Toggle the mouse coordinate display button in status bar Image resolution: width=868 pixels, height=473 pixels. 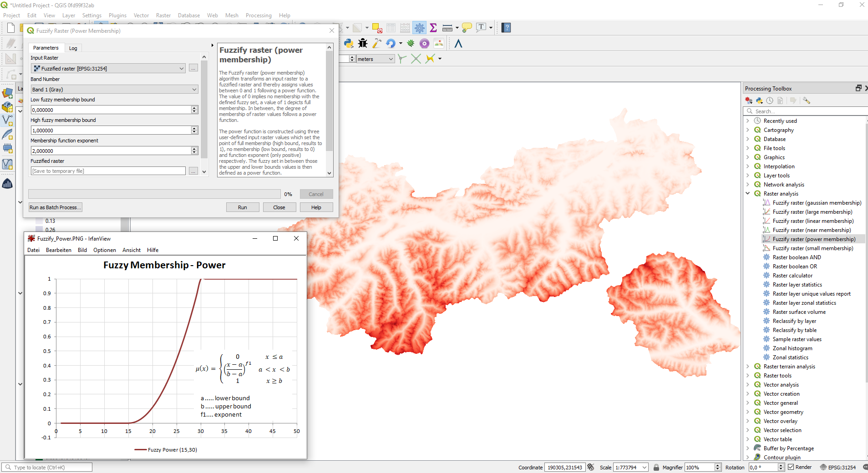(x=591, y=467)
